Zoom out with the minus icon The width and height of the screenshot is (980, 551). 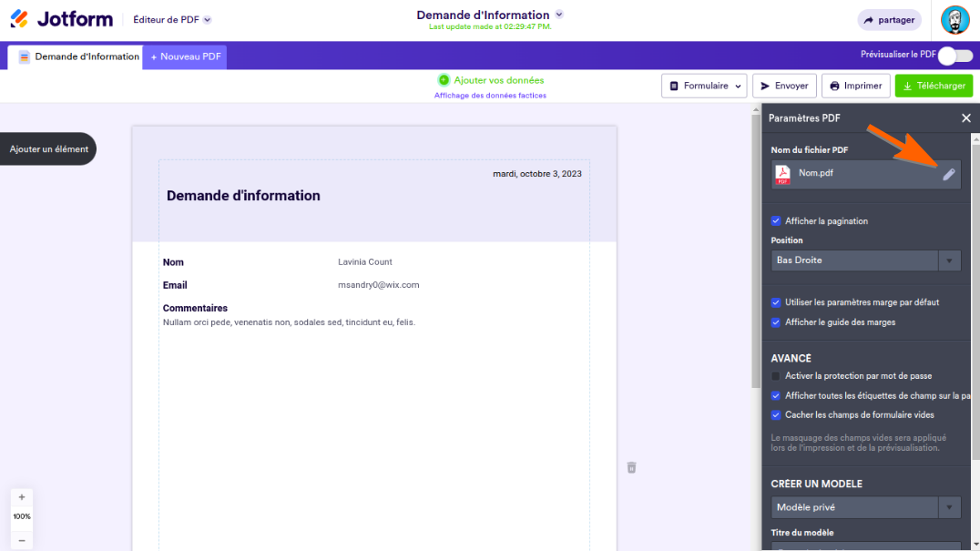click(22, 540)
